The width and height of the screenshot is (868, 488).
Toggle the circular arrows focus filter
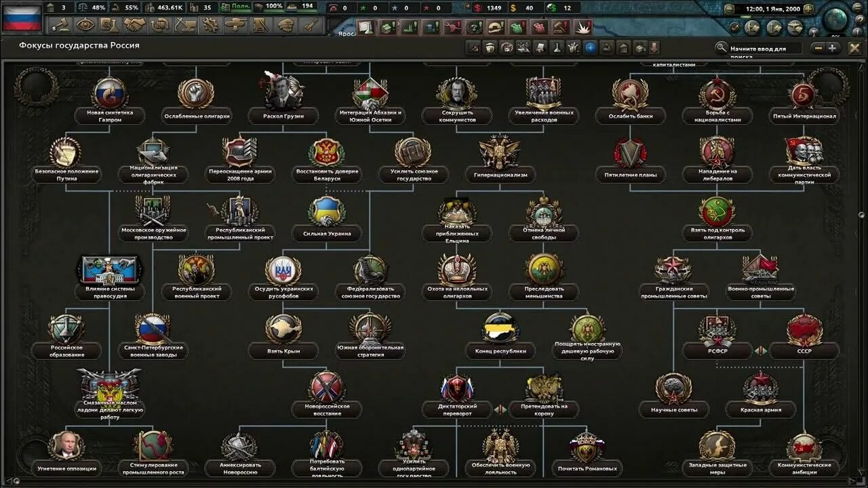(507, 48)
